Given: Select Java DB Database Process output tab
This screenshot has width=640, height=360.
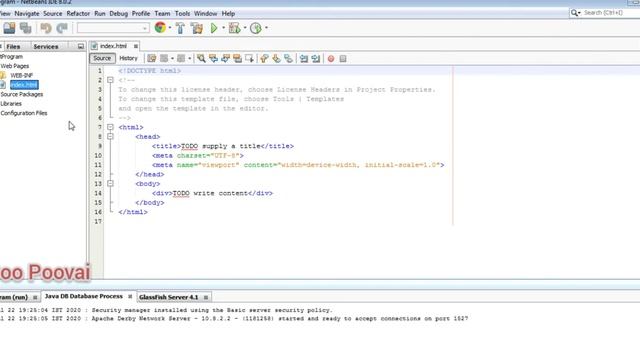Looking at the screenshot, I should (x=84, y=296).
